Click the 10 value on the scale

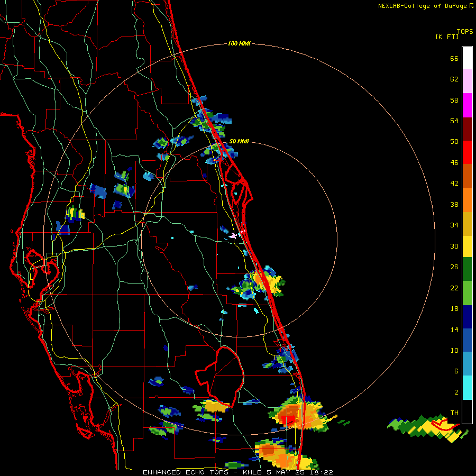454,351
